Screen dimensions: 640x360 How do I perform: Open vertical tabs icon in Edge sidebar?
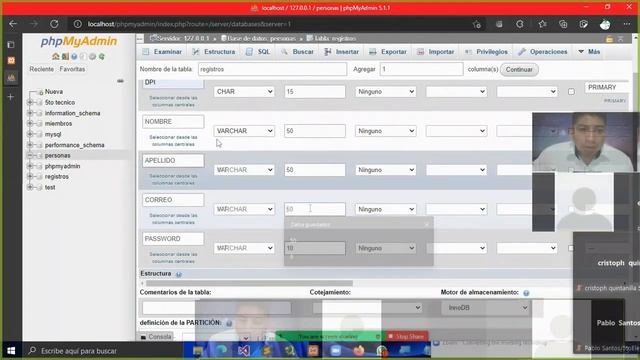[x=11, y=44]
